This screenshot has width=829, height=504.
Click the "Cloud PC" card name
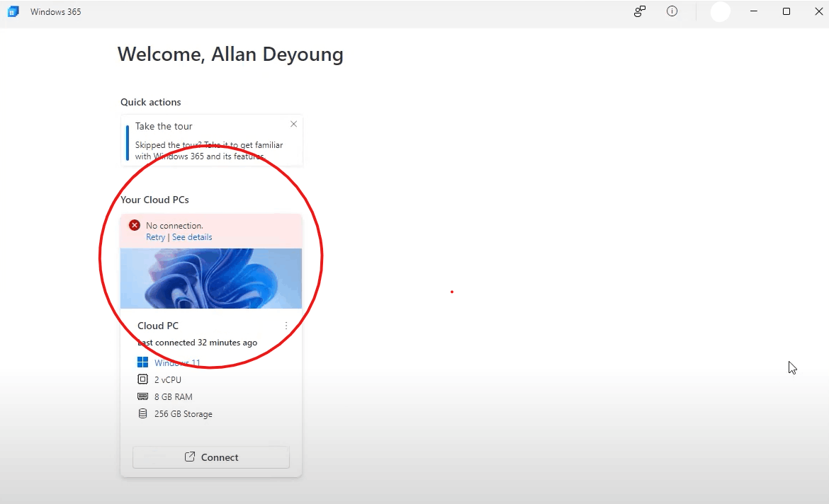158,326
